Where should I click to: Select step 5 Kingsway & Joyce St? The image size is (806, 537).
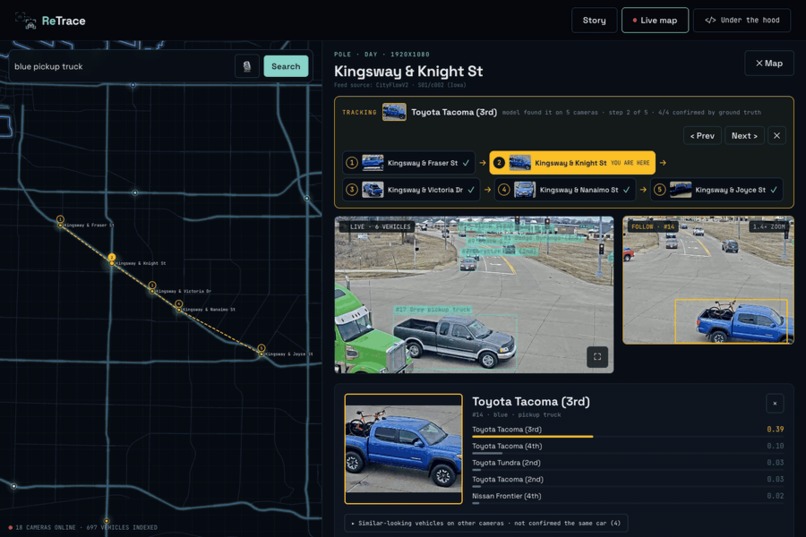(717, 190)
